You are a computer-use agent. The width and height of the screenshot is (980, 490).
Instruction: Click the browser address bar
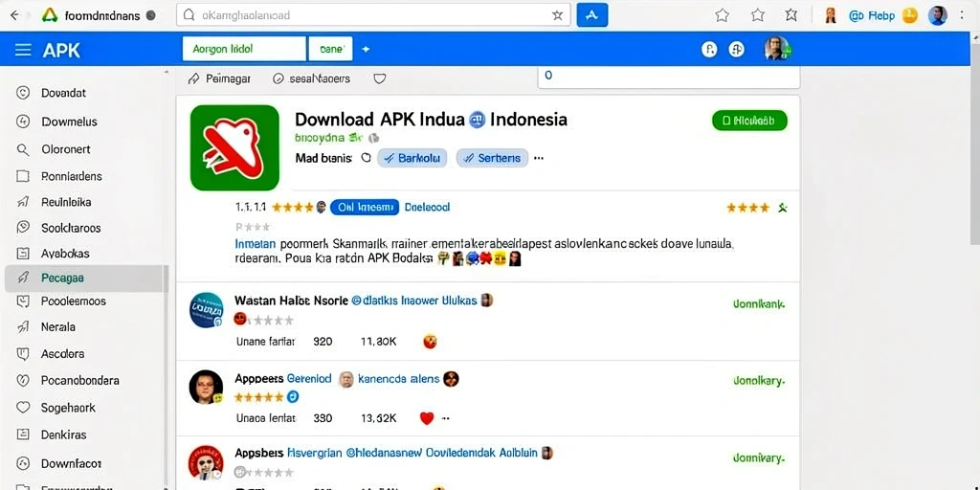click(374, 15)
